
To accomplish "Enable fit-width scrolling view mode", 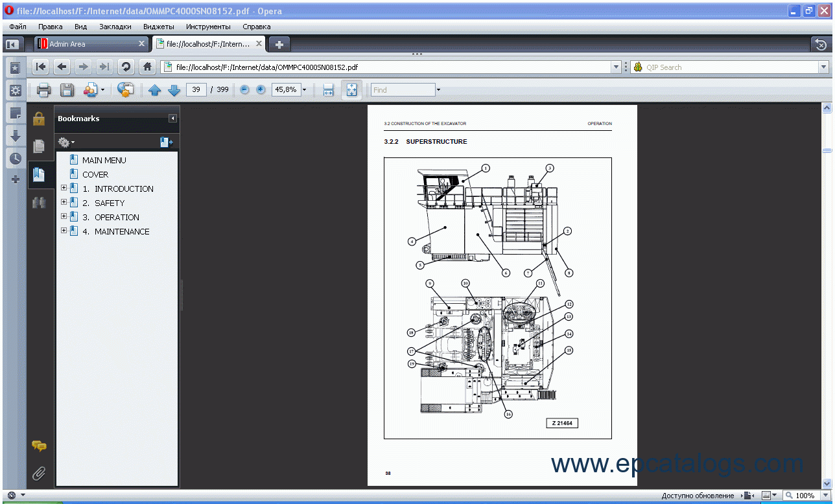I will click(x=328, y=90).
